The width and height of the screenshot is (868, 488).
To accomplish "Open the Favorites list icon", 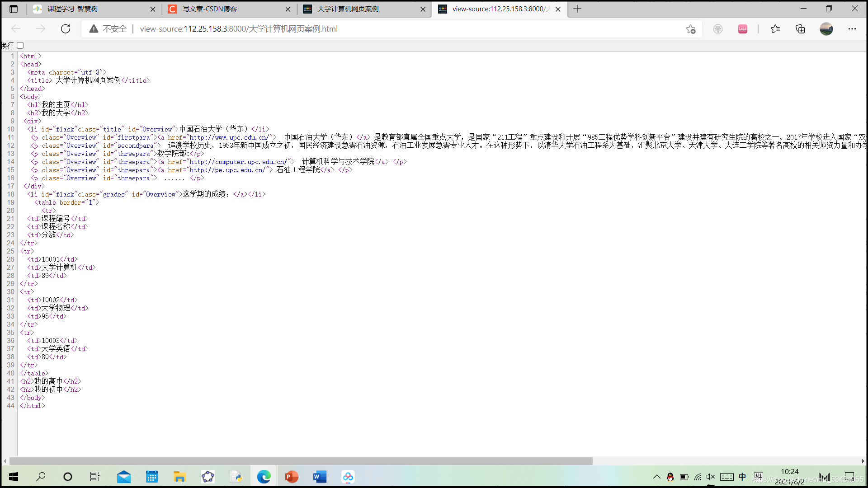I will 775,29.
